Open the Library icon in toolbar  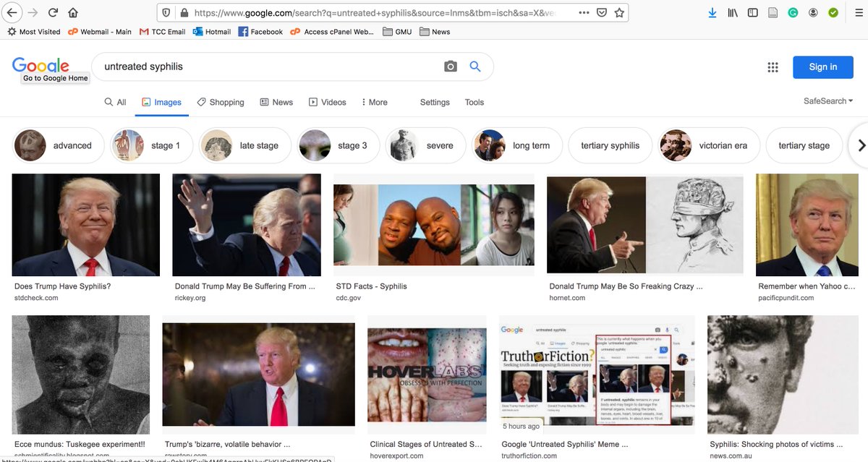[733, 12]
